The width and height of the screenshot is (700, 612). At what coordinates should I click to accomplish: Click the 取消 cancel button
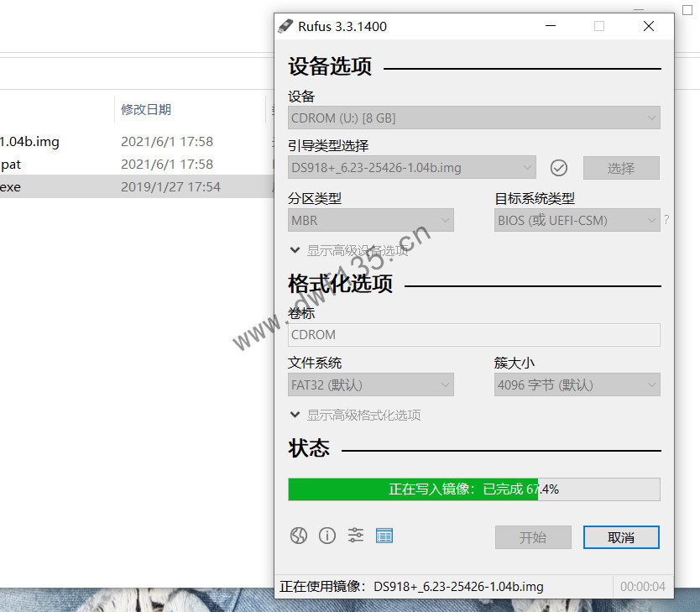click(621, 537)
